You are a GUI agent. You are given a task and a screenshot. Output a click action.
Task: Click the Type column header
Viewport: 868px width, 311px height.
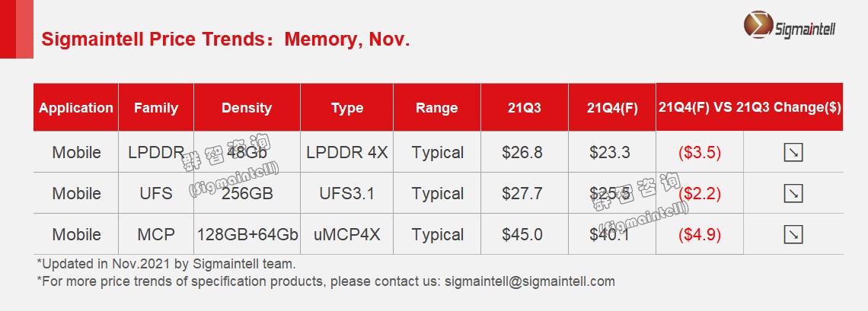coord(347,108)
